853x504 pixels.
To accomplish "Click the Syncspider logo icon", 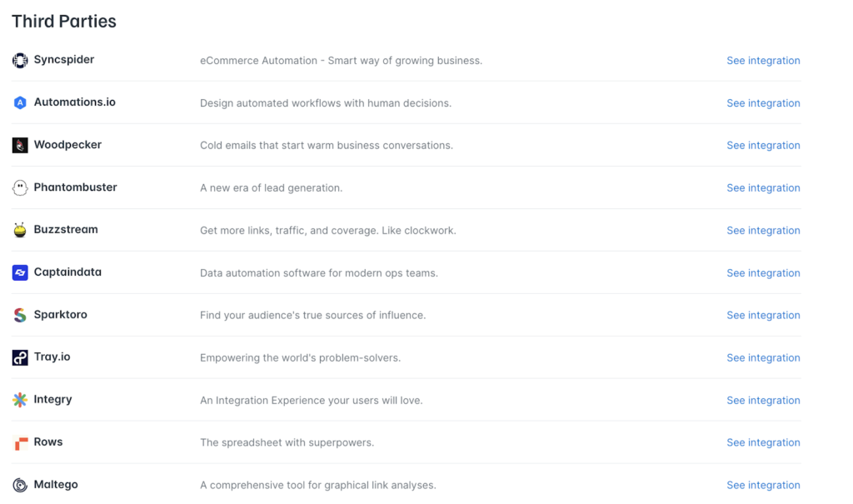I will [18, 60].
